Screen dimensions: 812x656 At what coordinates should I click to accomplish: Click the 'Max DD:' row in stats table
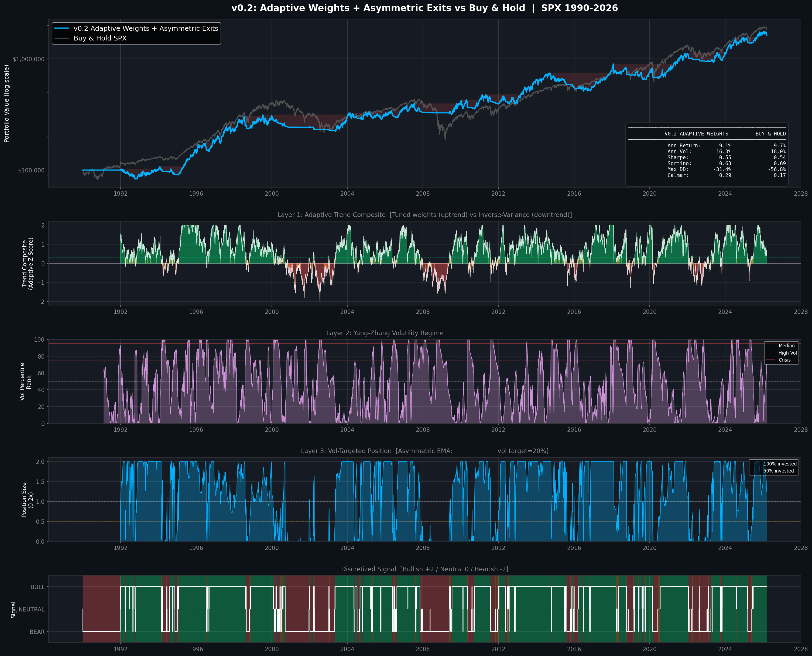click(x=677, y=169)
